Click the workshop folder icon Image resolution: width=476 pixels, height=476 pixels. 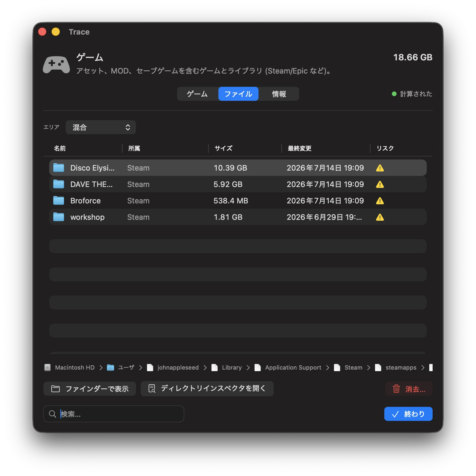pyautogui.click(x=59, y=217)
